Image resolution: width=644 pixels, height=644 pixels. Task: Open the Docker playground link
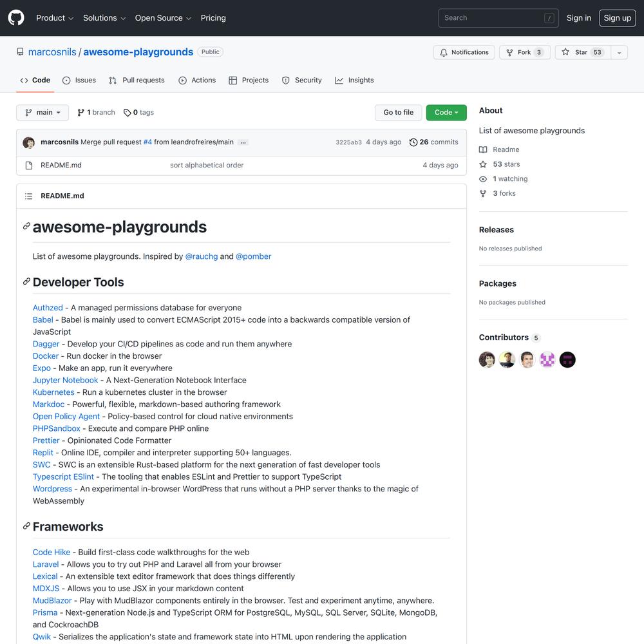click(46, 356)
